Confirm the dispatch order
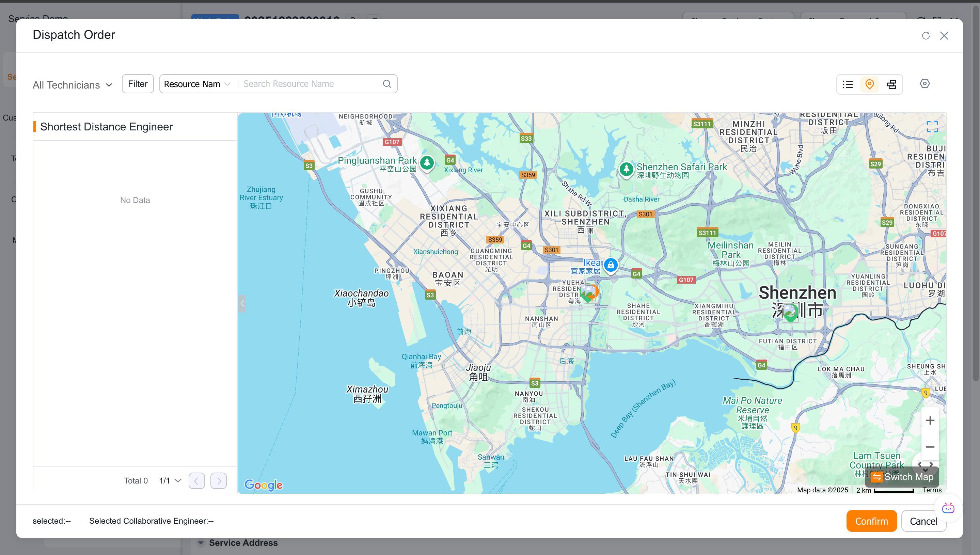Screen dimensions: 980x555 [x=871, y=521]
